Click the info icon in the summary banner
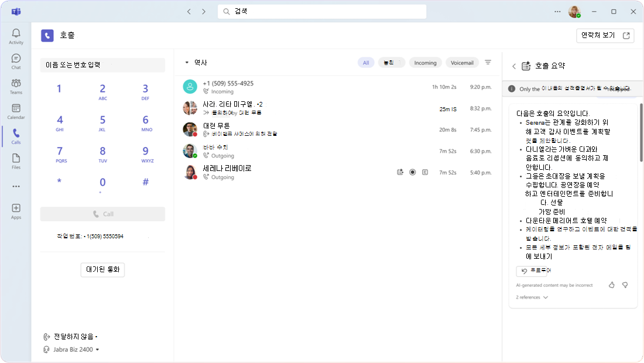Viewport: 644px width, 363px height. point(512,88)
